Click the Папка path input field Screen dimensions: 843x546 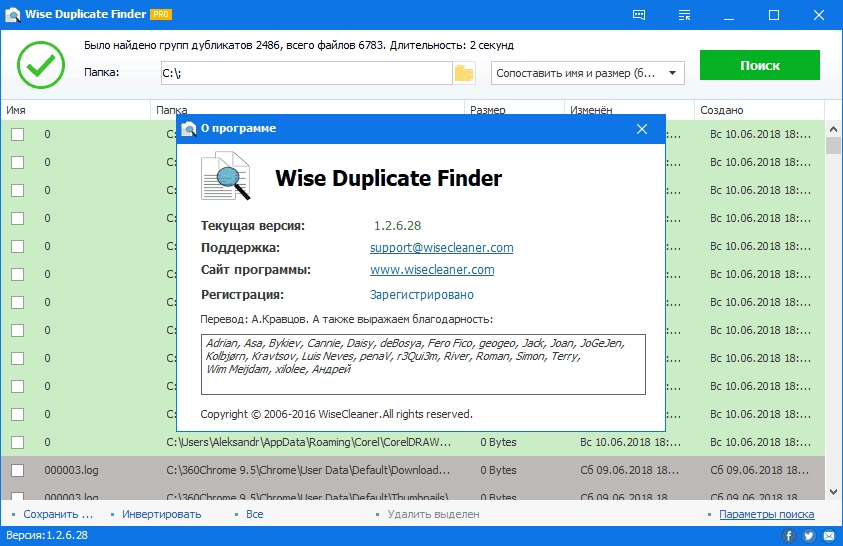(x=306, y=73)
